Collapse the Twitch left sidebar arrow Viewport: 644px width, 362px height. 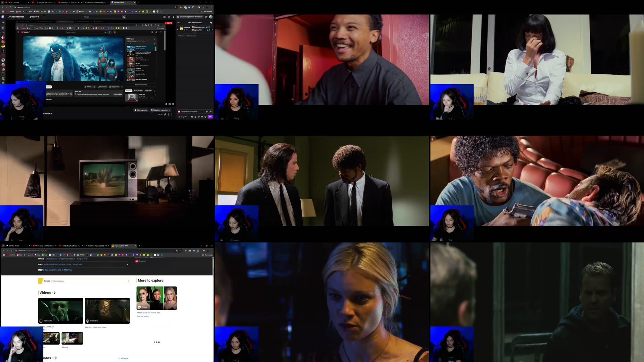pos(3,23)
